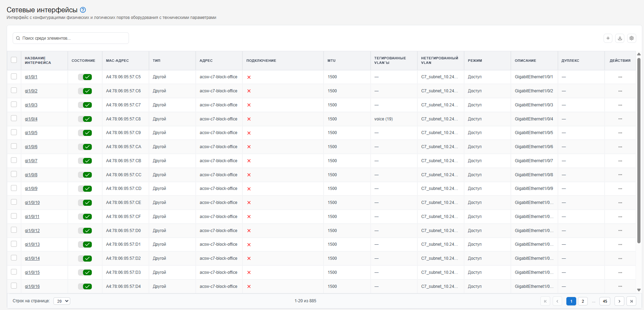Jump to page 45 in pagination
644x310 pixels.
tap(605, 301)
